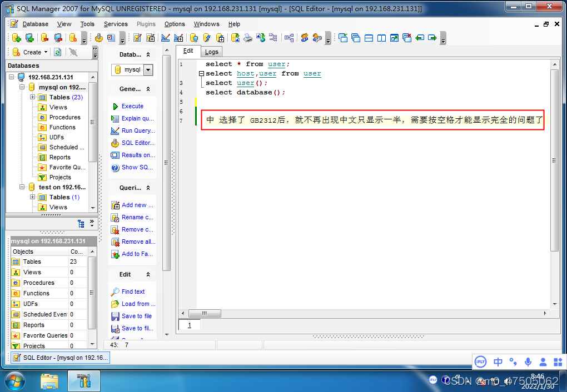Click the 'SQL Editor - [mysql on 192.16...' window button
This screenshot has width=567, height=392.
(60, 358)
